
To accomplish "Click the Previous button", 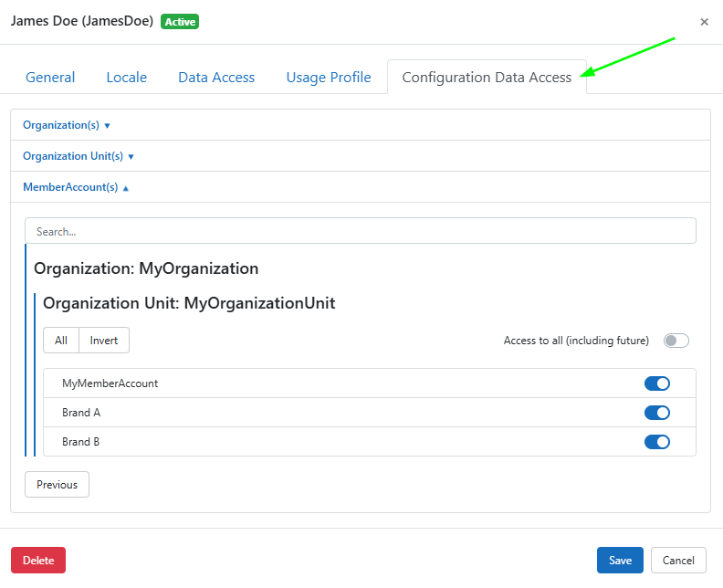I will pos(57,485).
